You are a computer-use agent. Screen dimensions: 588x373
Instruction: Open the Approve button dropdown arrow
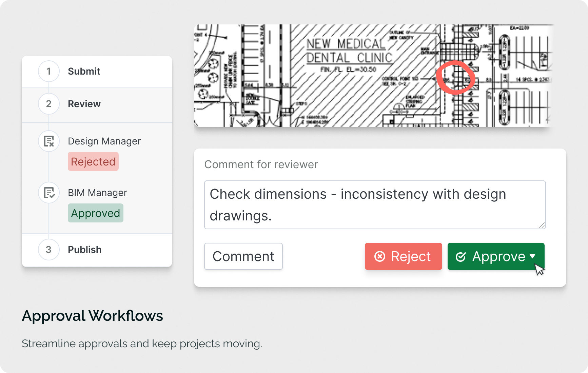(532, 256)
